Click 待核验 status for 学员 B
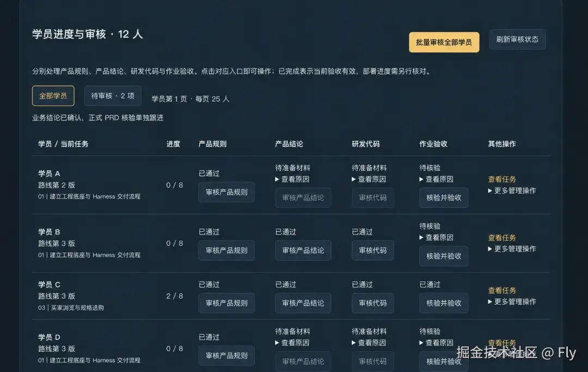The image size is (588, 372). pyautogui.click(x=430, y=226)
